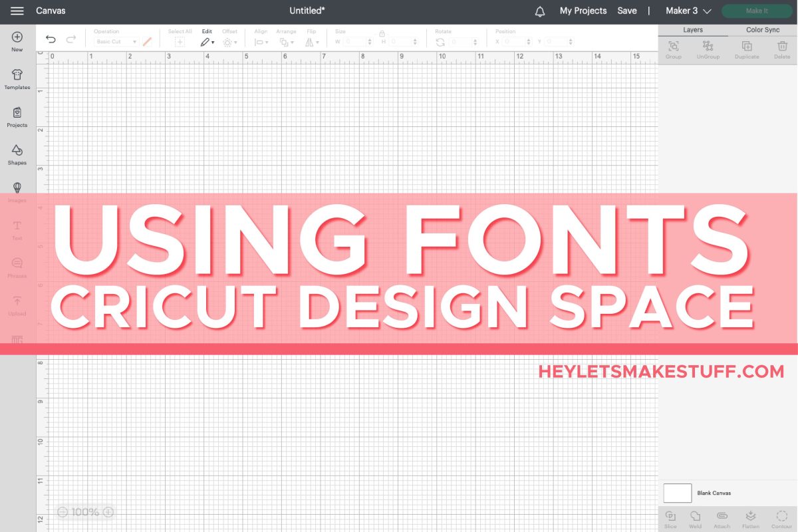Viewport: 798px width, 532px height.
Task: Click the X position field
Action: 518,42
